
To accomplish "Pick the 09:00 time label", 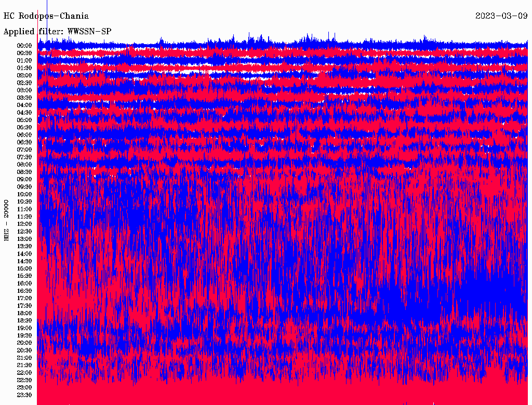I will click(24, 180).
